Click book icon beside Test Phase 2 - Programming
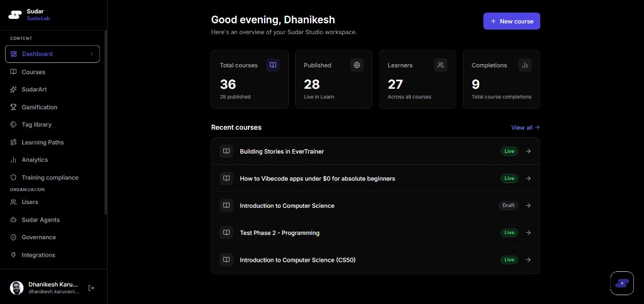Viewport: 644px width, 304px height. pyautogui.click(x=226, y=232)
